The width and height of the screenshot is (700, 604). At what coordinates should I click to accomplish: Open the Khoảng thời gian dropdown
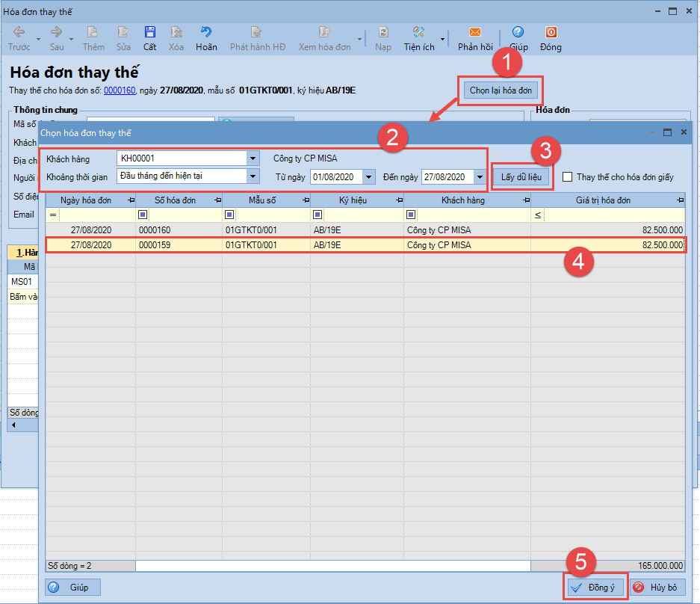253,176
